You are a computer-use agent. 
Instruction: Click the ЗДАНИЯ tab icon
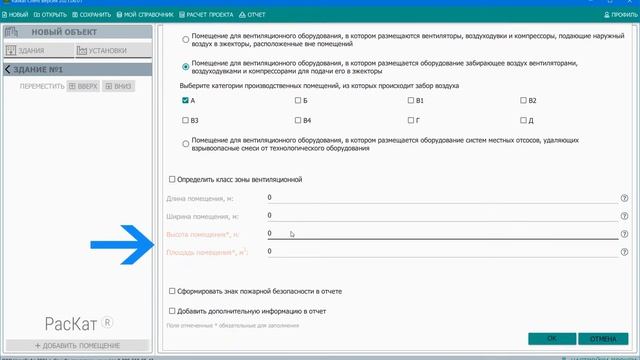coord(11,50)
